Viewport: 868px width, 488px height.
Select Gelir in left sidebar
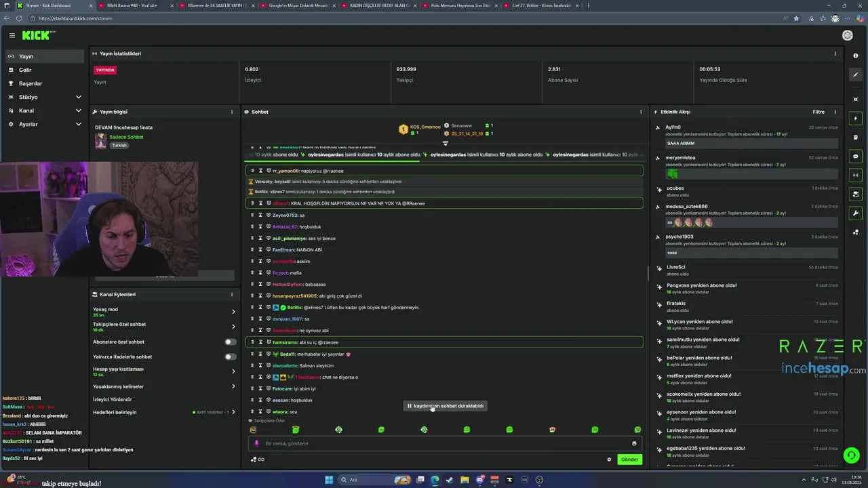(x=45, y=70)
